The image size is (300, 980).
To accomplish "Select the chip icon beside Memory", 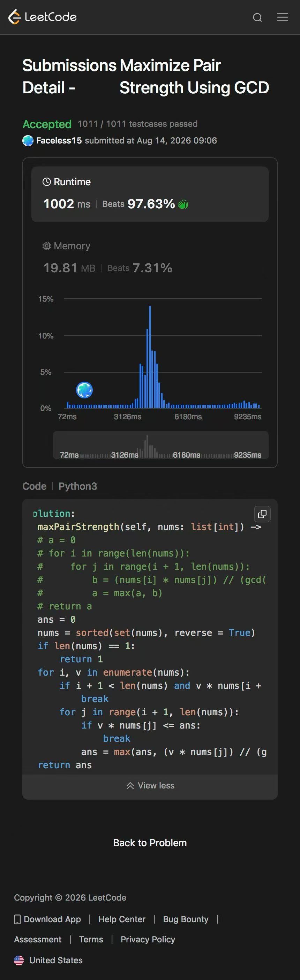I will click(46, 246).
